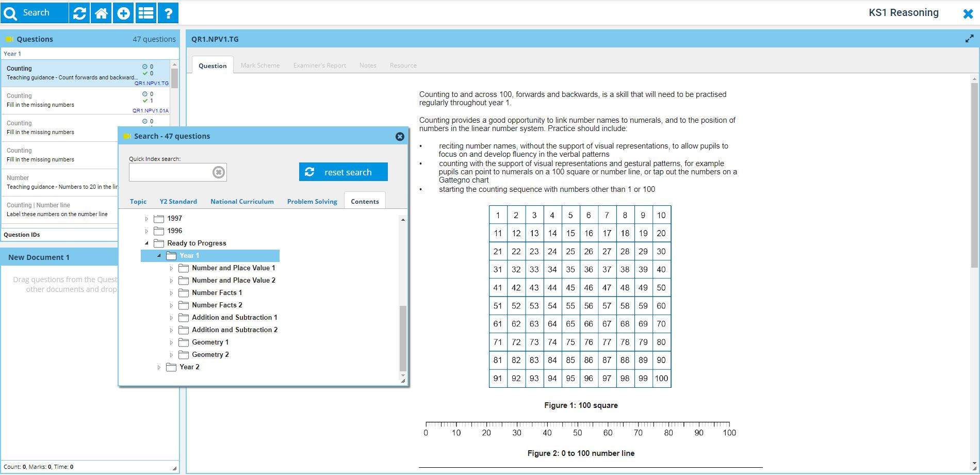Select the Problem Solving tab
Image resolution: width=980 pixels, height=475 pixels.
(312, 202)
